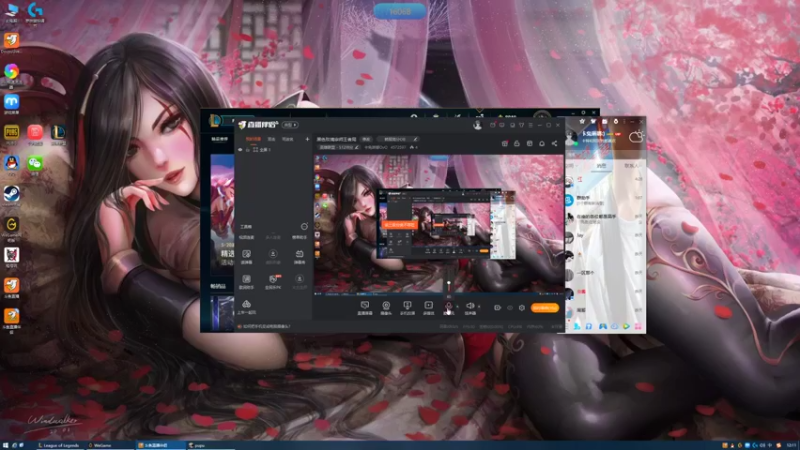Viewport: 800px width, 450px height.
Task: Open QQ profile avatar
Action: (571, 137)
